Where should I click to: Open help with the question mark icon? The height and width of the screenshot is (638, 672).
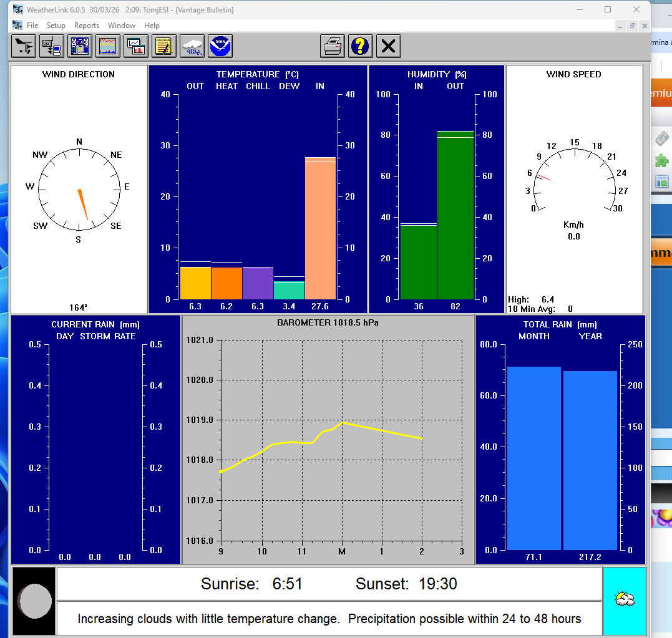(361, 46)
